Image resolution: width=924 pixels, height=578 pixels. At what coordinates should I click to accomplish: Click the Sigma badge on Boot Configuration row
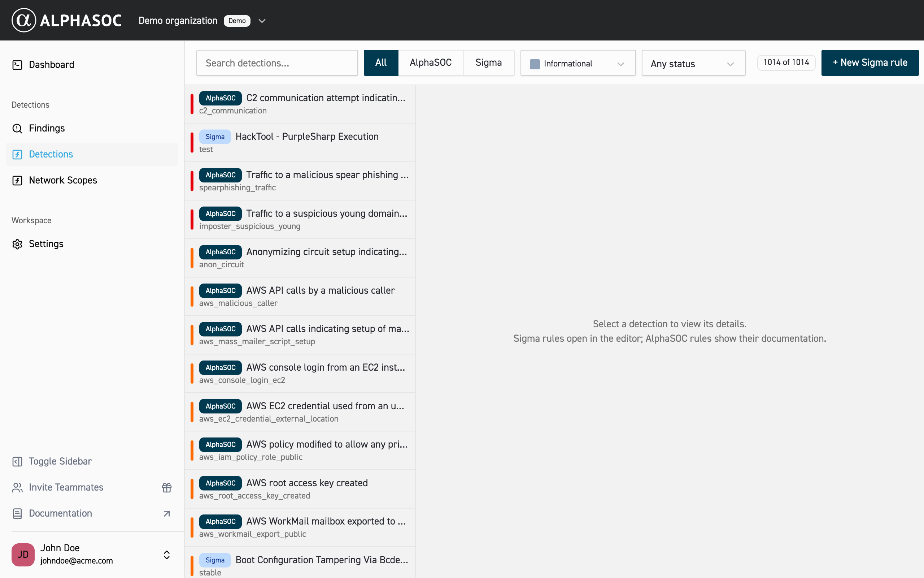(215, 560)
